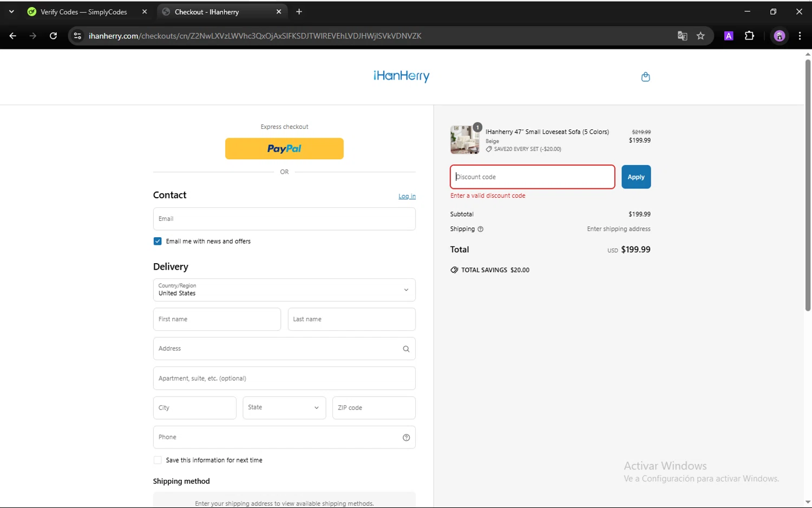Open a new browser tab
The width and height of the screenshot is (812, 508).
(299, 11)
